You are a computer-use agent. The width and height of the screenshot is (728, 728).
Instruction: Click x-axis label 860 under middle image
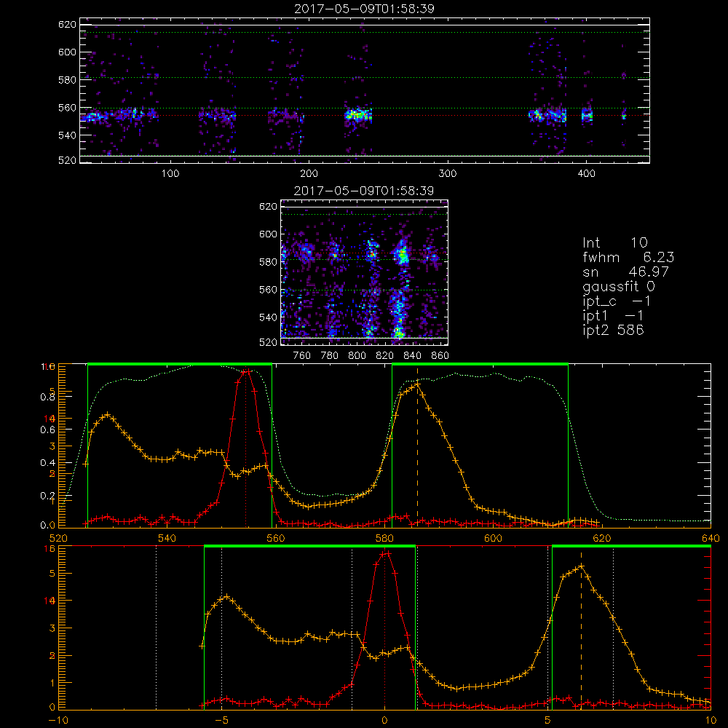click(440, 356)
